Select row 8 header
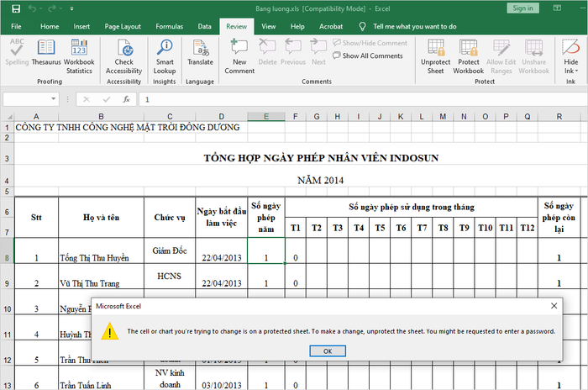 tap(7, 250)
